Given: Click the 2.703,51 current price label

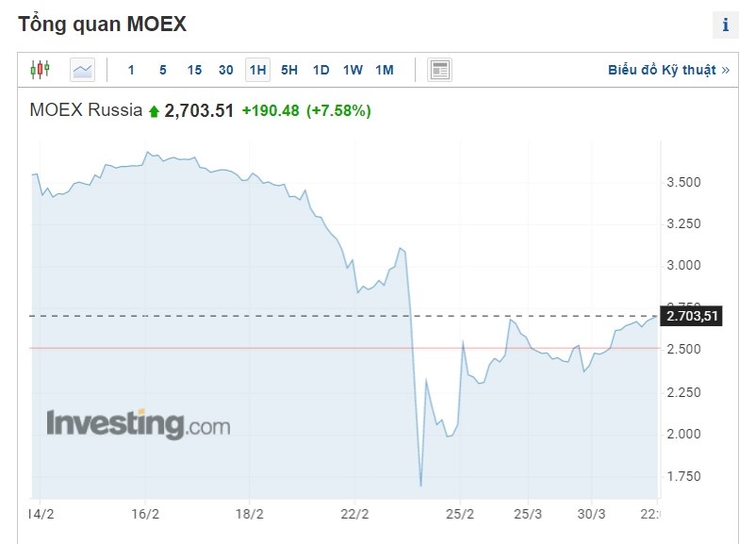Looking at the screenshot, I should pos(693,317).
